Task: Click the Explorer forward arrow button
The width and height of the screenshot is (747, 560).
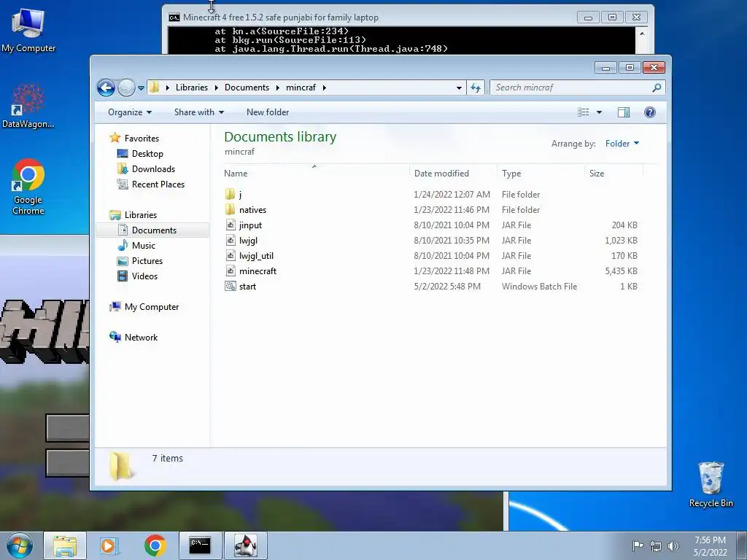Action: pos(126,87)
